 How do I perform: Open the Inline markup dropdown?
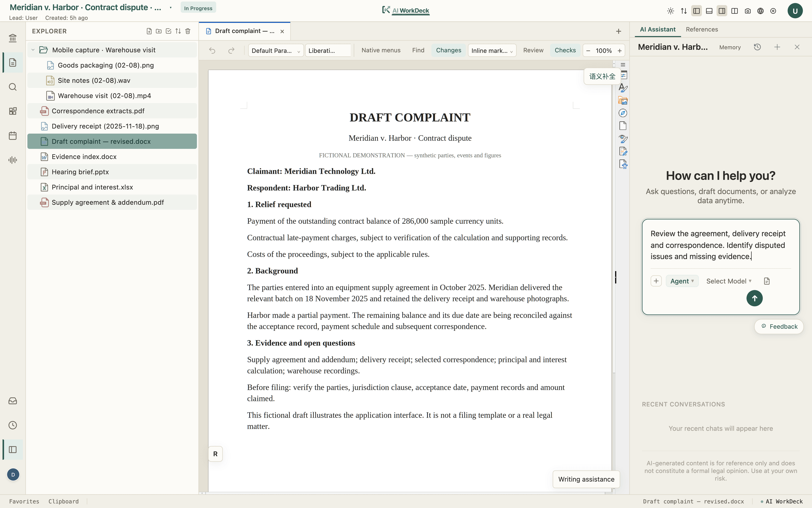coord(492,50)
